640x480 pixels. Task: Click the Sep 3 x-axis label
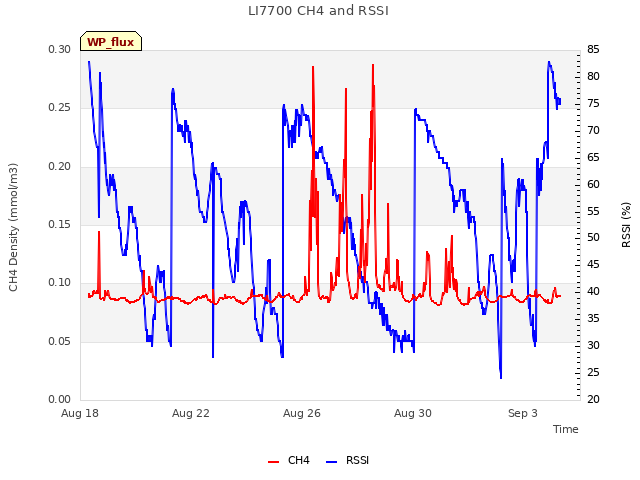click(523, 413)
